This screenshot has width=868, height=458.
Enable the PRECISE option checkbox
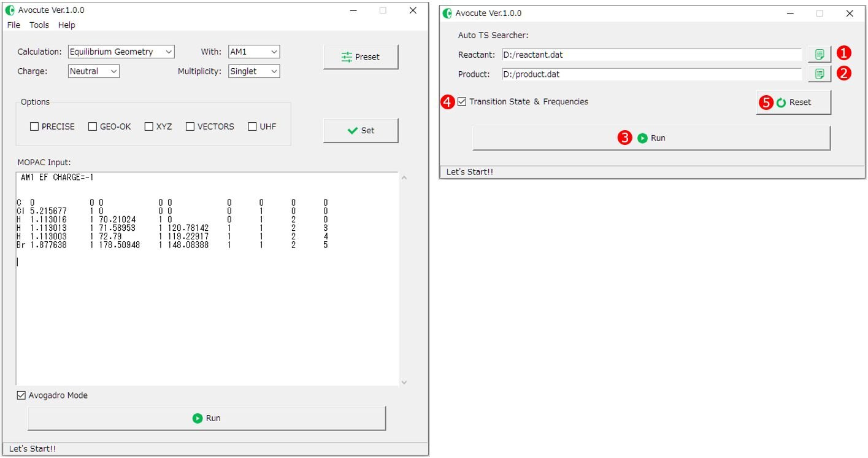34,126
